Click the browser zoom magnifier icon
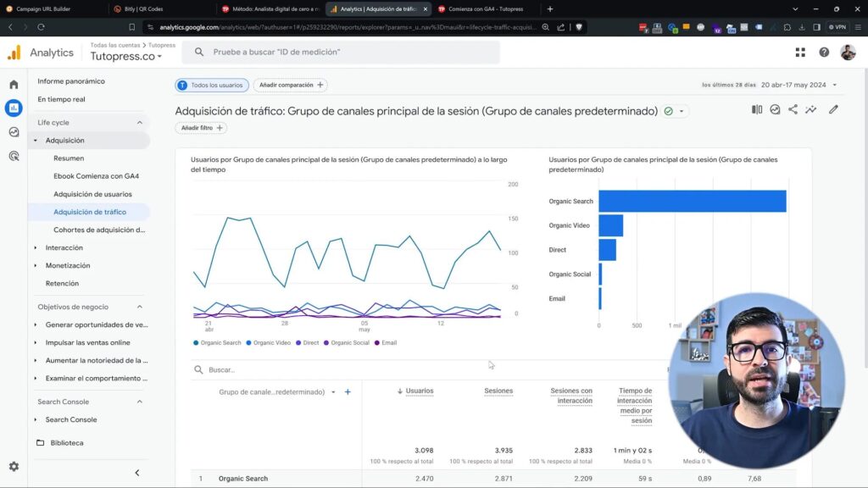This screenshot has height=488, width=868. (545, 26)
